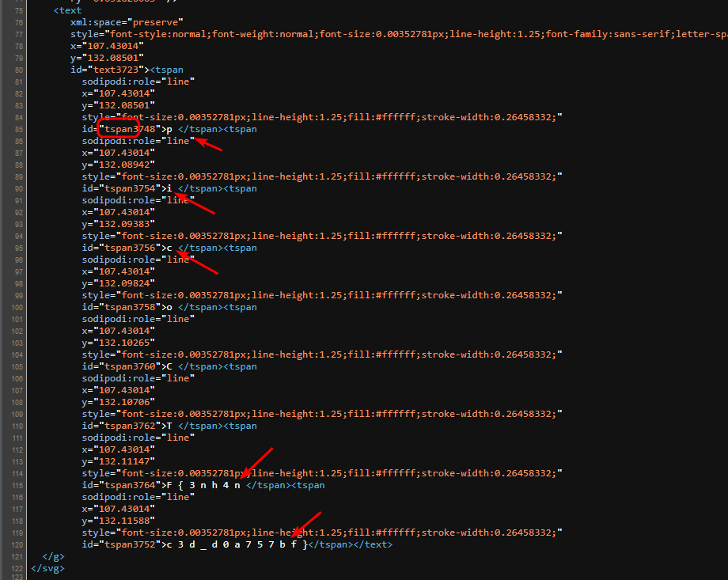Click line number 75 in the gutter
This screenshot has height=580, width=728.
[x=18, y=10]
